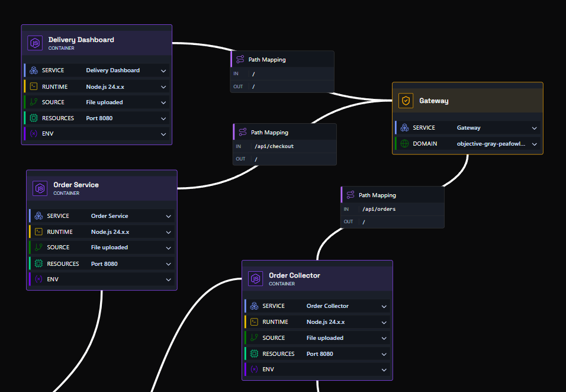Click the Gateway shield icon

(406, 101)
